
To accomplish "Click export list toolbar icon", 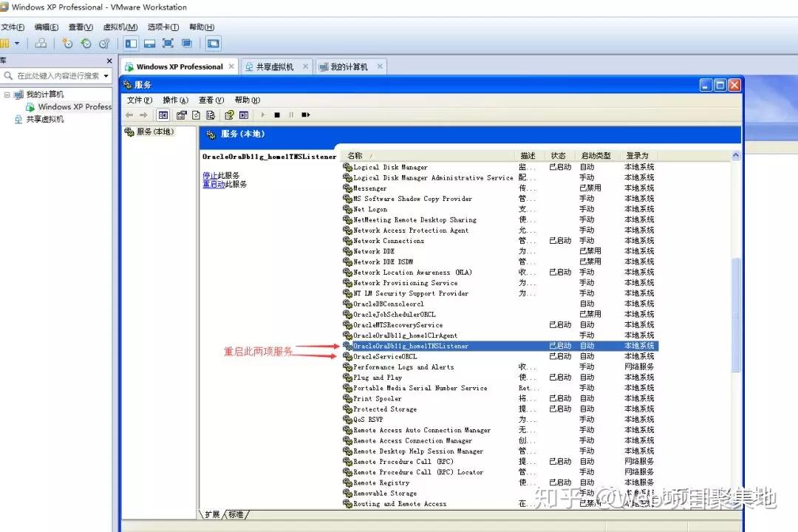I will [211, 115].
